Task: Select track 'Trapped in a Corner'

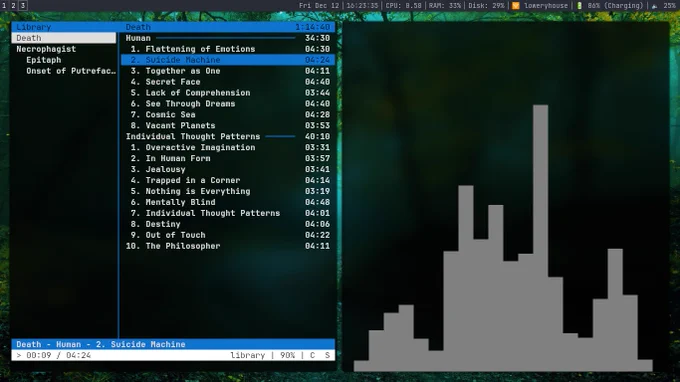Action: pos(228,180)
